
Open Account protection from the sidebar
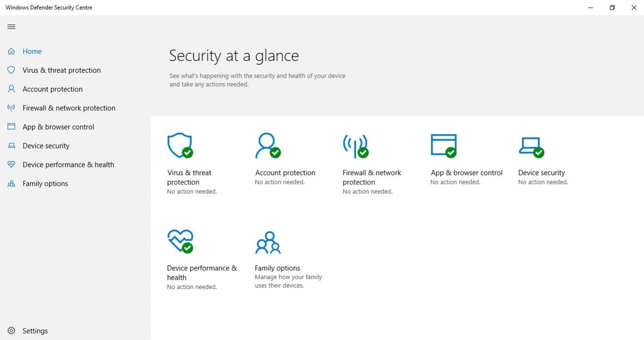(x=52, y=89)
